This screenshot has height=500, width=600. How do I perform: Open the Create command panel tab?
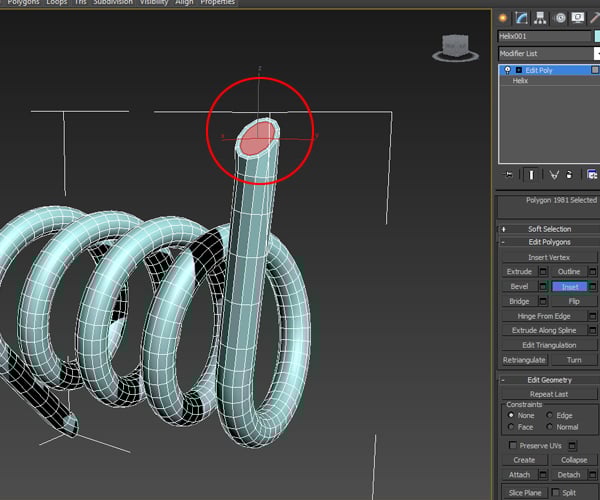click(503, 17)
